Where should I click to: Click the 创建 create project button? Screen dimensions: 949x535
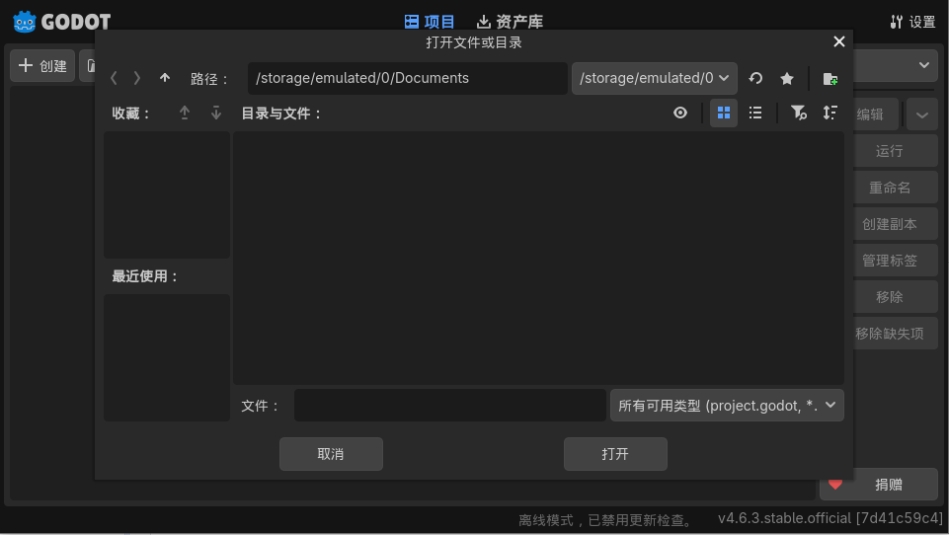point(42,65)
